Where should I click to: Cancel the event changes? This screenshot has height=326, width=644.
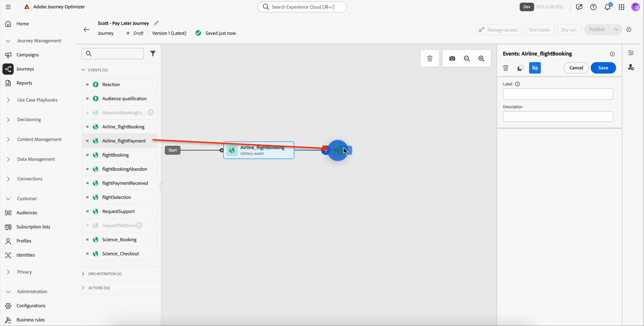pyautogui.click(x=576, y=68)
